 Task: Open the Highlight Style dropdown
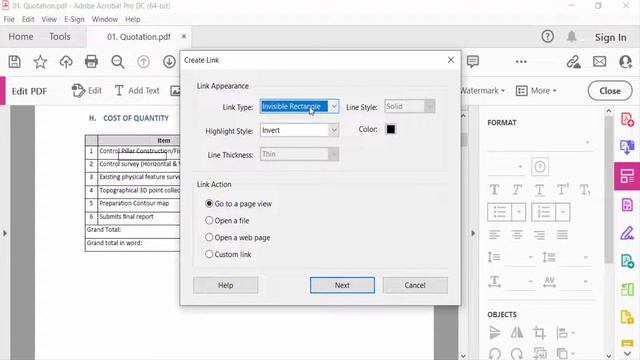[299, 130]
